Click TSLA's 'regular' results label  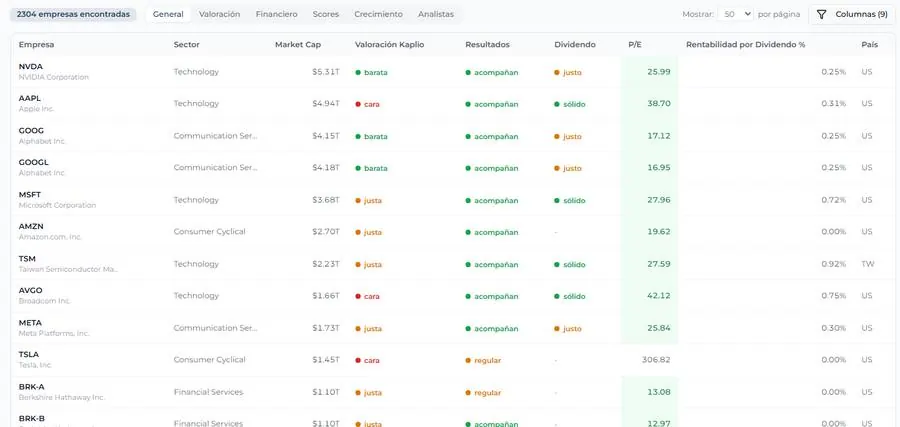pyautogui.click(x=483, y=361)
